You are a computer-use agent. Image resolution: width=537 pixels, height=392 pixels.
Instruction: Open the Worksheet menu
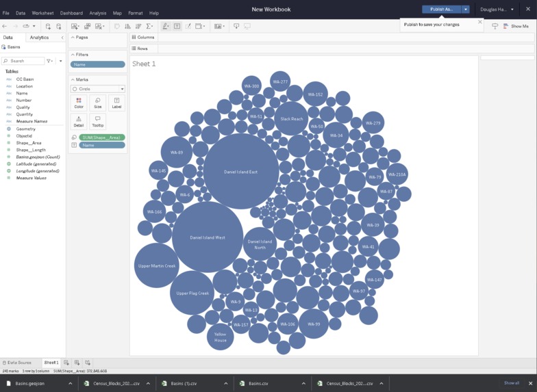click(42, 13)
